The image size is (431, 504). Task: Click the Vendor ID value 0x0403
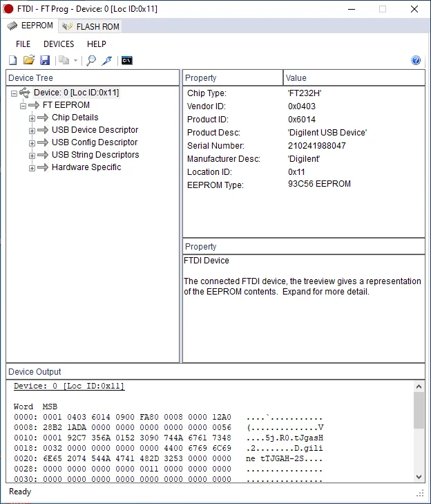(x=302, y=106)
